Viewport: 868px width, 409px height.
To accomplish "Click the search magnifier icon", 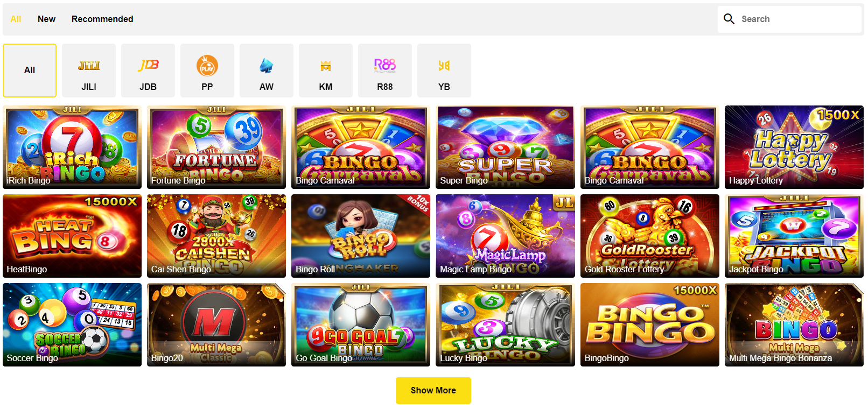I will 729,19.
